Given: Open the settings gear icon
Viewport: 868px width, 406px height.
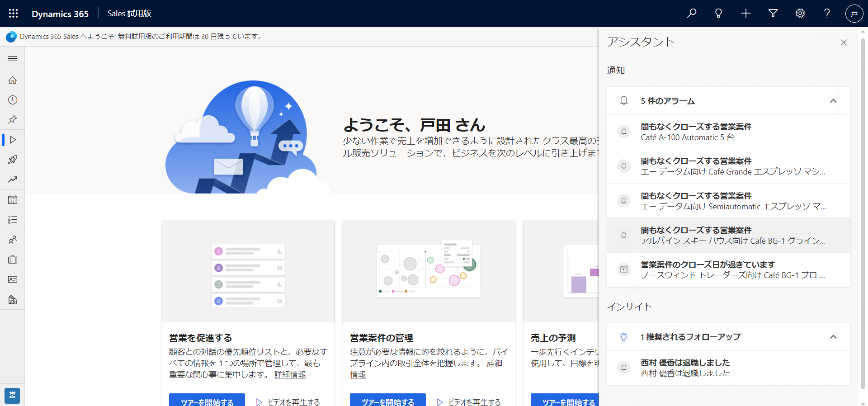Looking at the screenshot, I should click(x=800, y=14).
